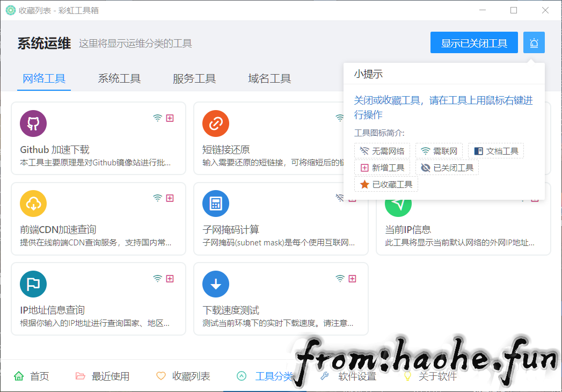The width and height of the screenshot is (562, 392).
Task: Click the IP地址信息查询 title text
Action: click(52, 310)
